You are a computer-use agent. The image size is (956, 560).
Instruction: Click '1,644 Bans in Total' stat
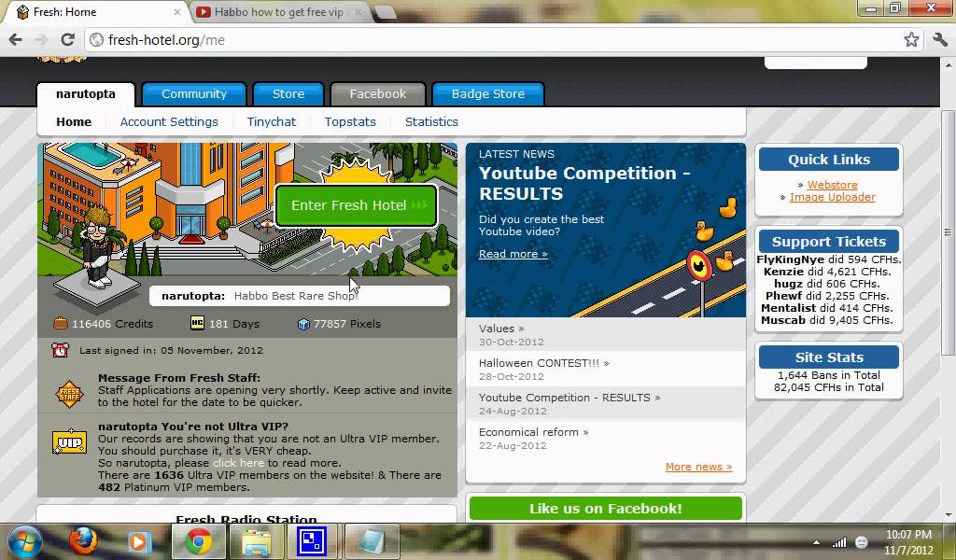[x=829, y=375]
